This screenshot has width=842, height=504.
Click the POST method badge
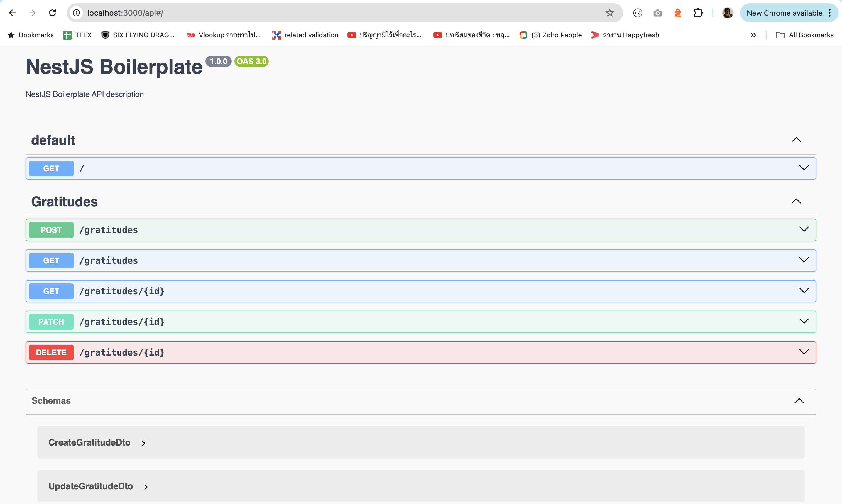coord(51,230)
